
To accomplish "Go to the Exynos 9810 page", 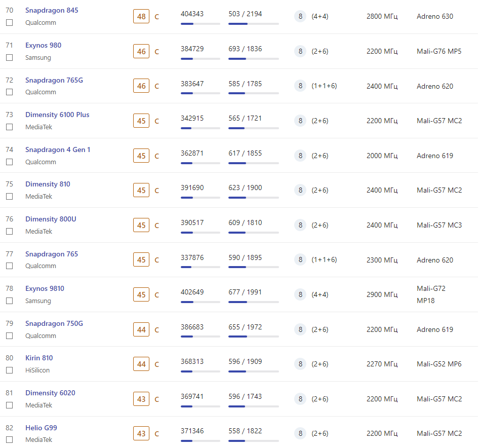I will point(45,288).
